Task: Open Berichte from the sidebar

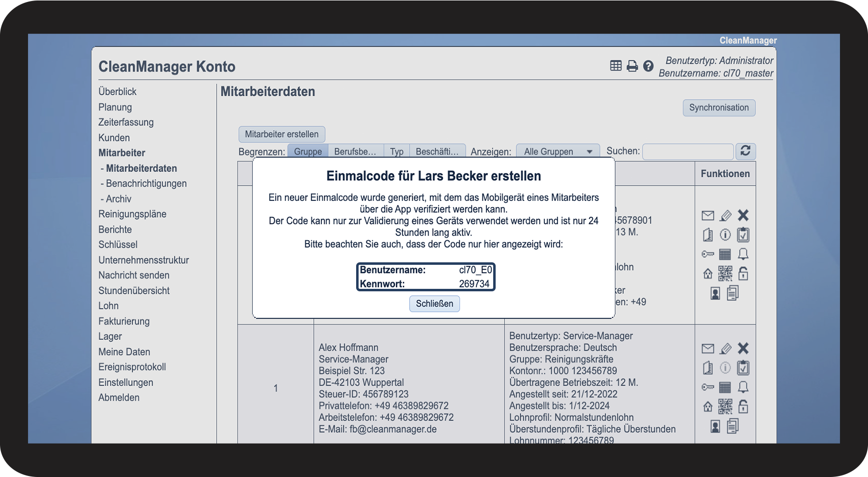Action: [x=115, y=230]
